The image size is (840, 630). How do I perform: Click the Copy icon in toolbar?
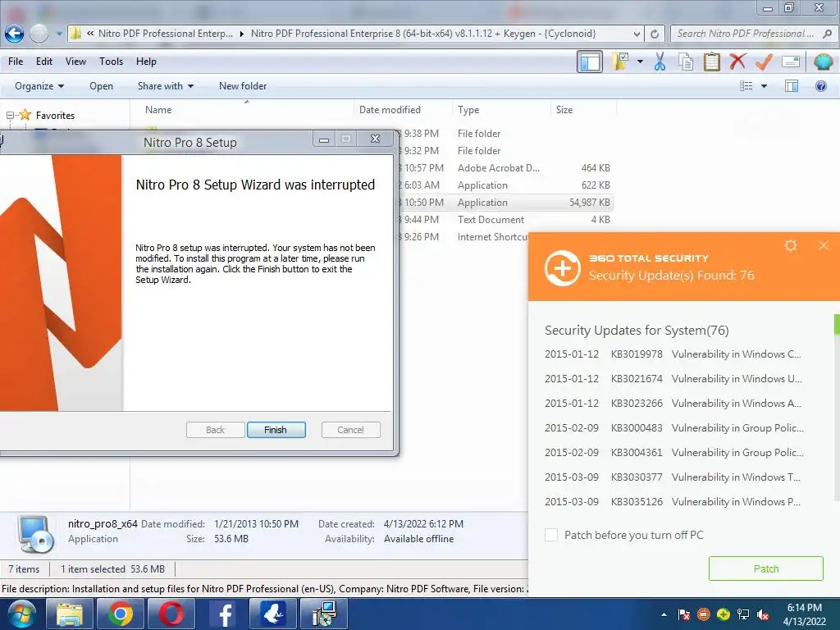(x=686, y=62)
